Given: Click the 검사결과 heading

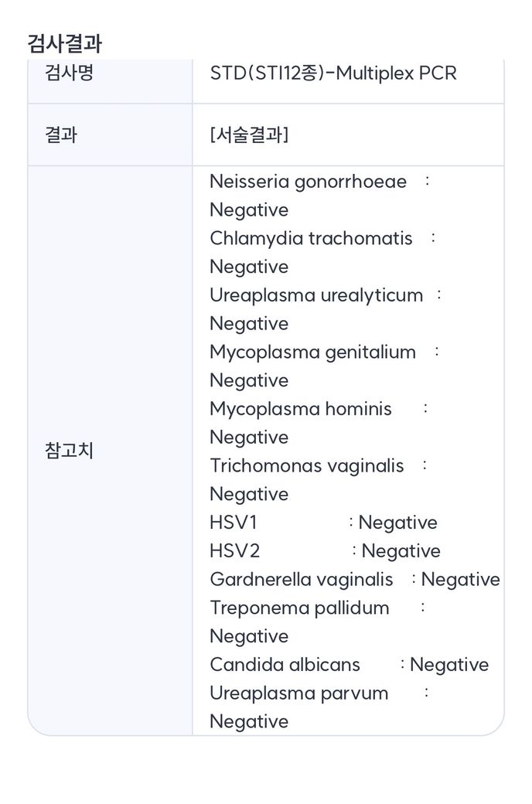Looking at the screenshot, I should [64, 43].
